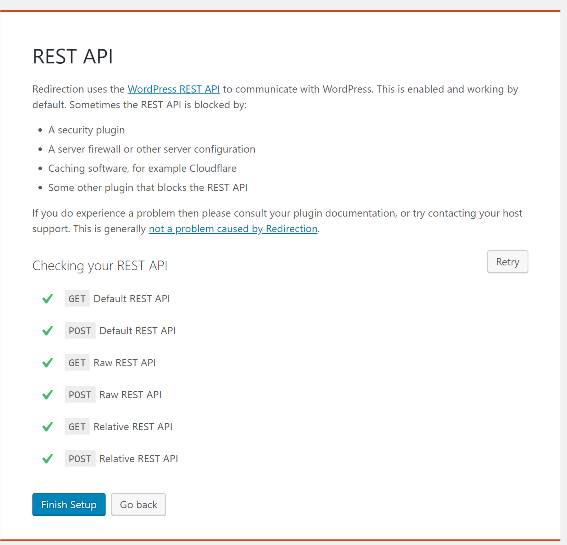The width and height of the screenshot is (567, 545).
Task: Click the green checkmark beside POST Relative REST API
Action: [x=47, y=459]
